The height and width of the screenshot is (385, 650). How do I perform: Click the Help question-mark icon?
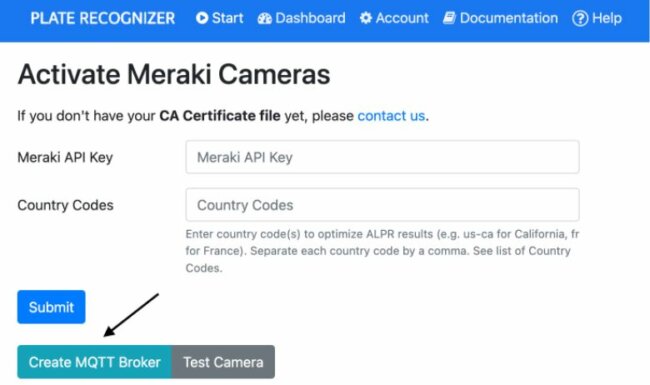click(580, 19)
